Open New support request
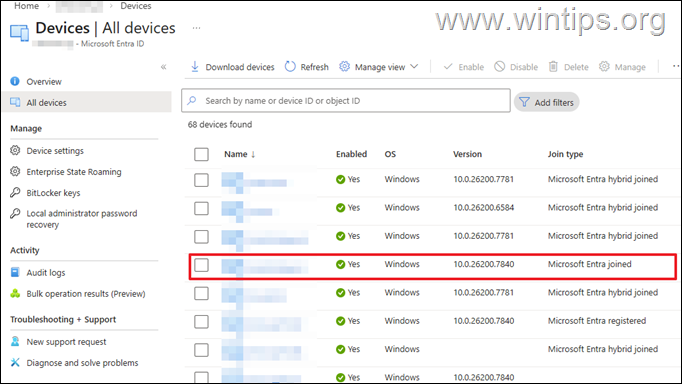682x384 pixels. (x=66, y=342)
